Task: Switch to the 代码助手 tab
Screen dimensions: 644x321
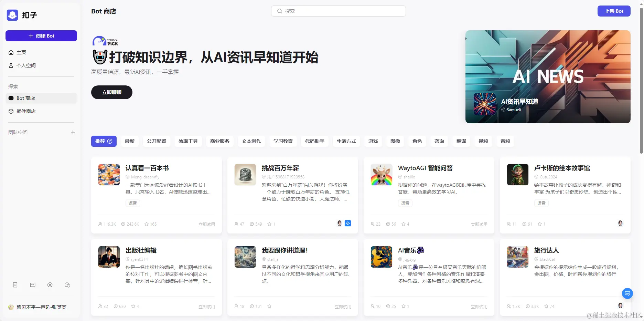Action: [315, 141]
